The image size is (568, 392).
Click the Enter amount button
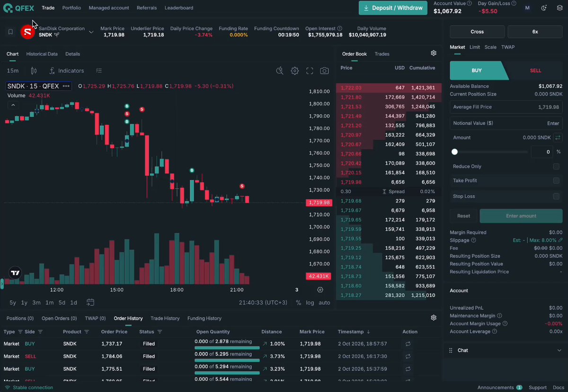(521, 216)
